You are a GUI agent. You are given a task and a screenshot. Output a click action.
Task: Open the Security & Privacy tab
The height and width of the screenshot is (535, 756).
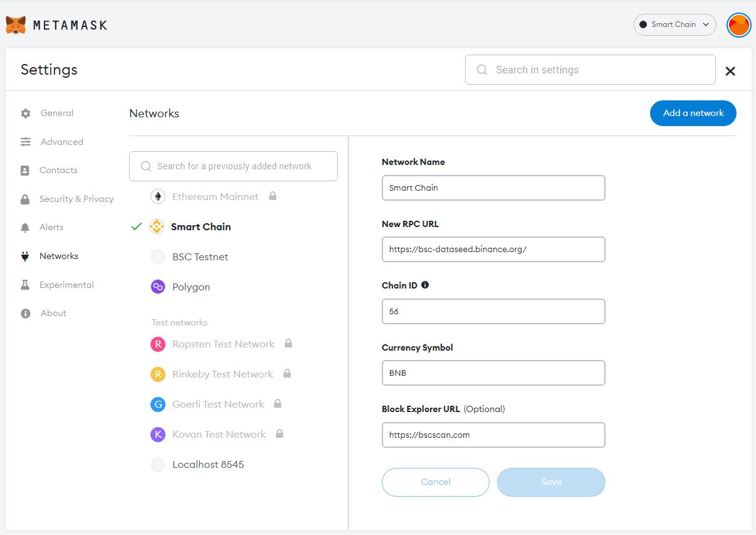click(76, 199)
